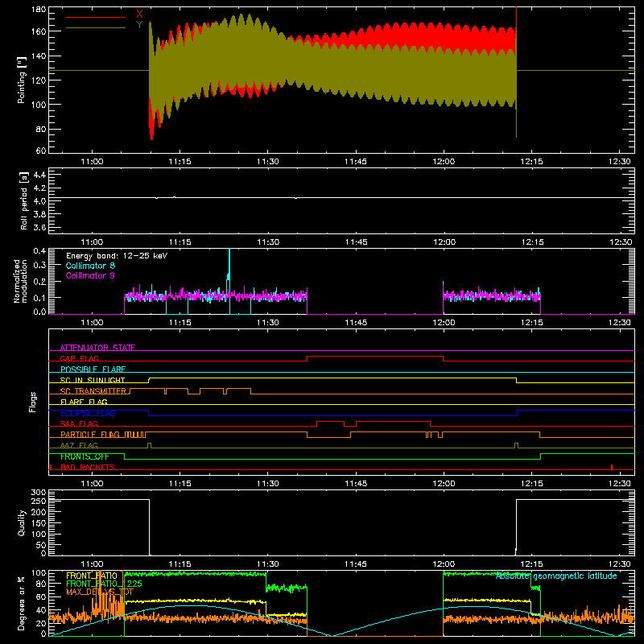Click 11:15 label under the Pointing plot

coord(180,162)
